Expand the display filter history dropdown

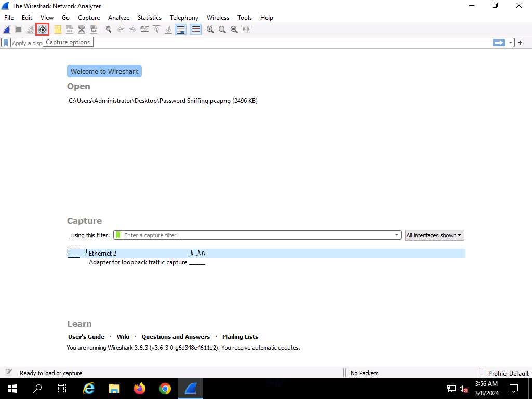click(x=511, y=43)
